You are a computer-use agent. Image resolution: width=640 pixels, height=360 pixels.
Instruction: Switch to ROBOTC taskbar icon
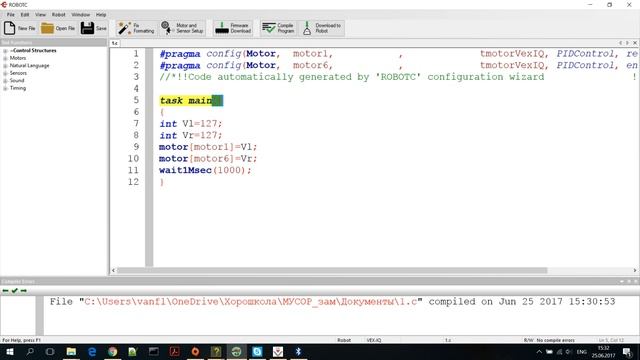[x=236, y=351]
